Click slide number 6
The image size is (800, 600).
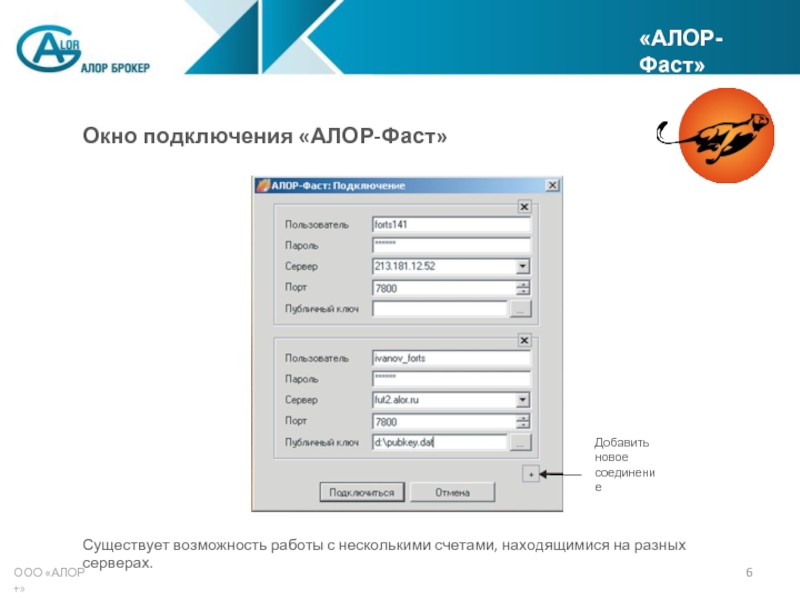click(749, 572)
